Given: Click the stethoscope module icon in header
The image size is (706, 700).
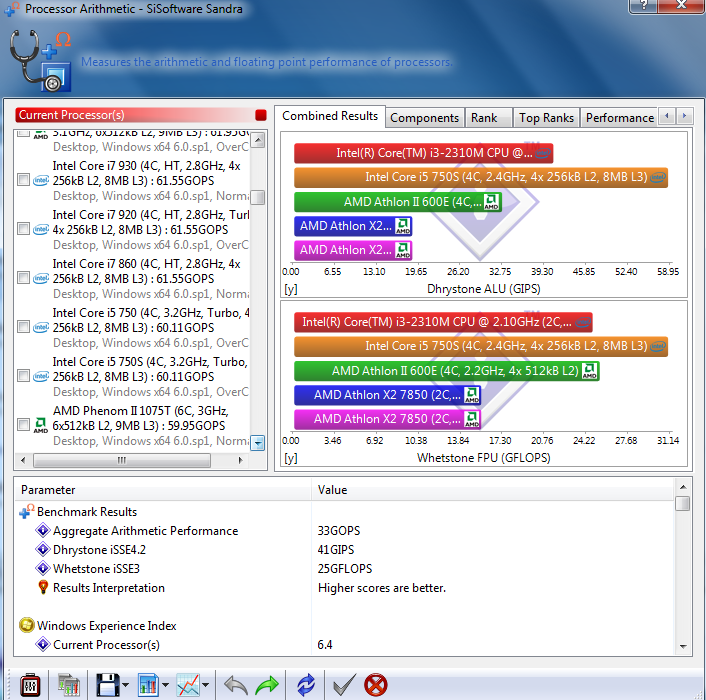Looking at the screenshot, I should point(41,61).
